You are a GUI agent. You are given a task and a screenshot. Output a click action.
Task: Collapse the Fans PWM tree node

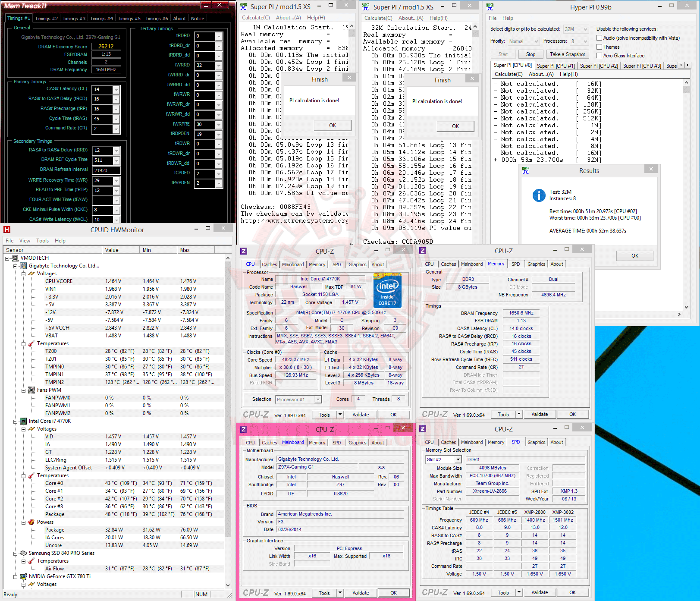coord(23,390)
